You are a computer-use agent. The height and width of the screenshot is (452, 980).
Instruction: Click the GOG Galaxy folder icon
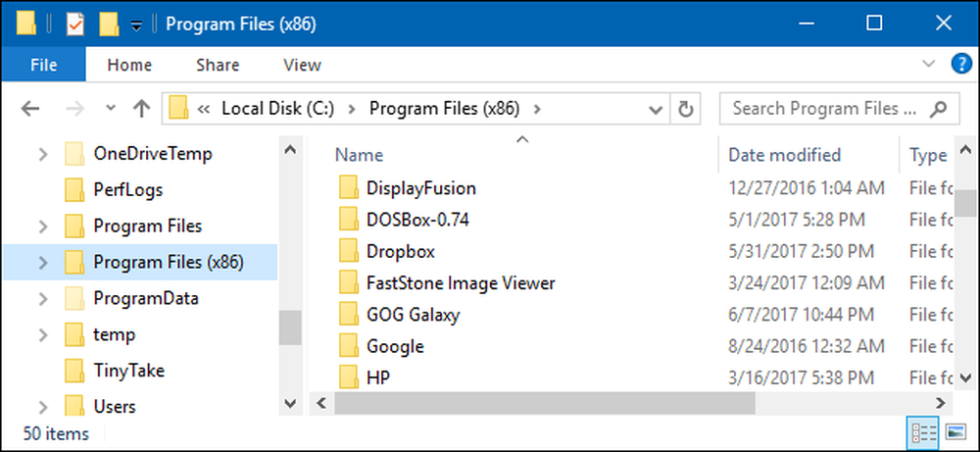click(349, 315)
